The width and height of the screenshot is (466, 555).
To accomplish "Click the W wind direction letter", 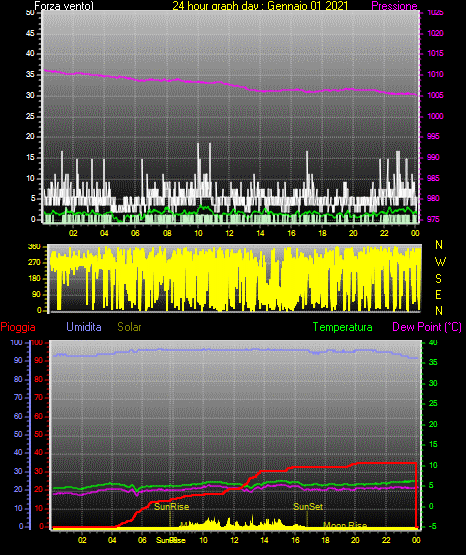I will [440, 262].
